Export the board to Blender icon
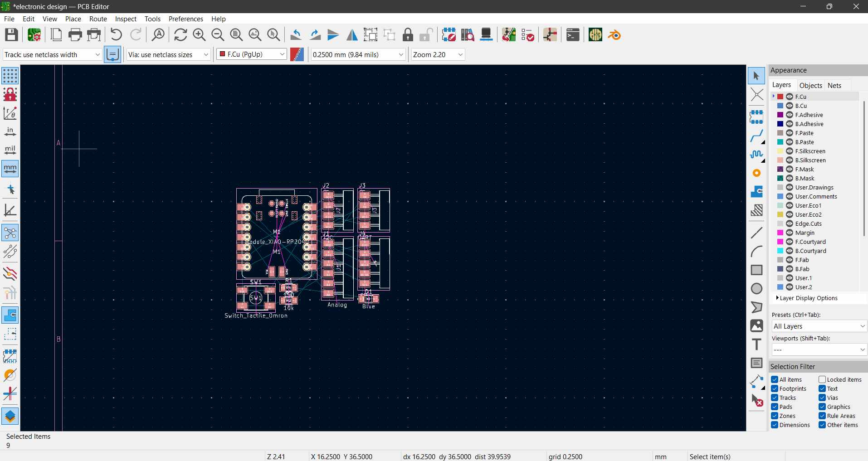The image size is (868, 461). click(614, 34)
